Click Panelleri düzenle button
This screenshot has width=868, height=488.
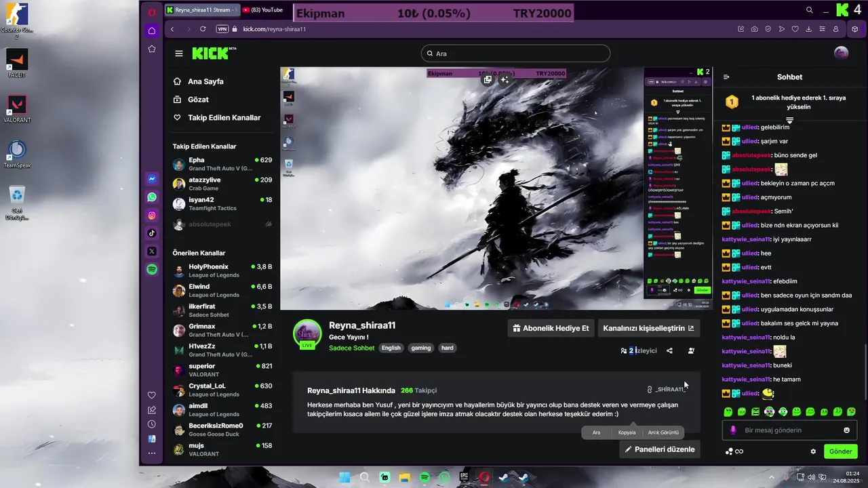(660, 449)
